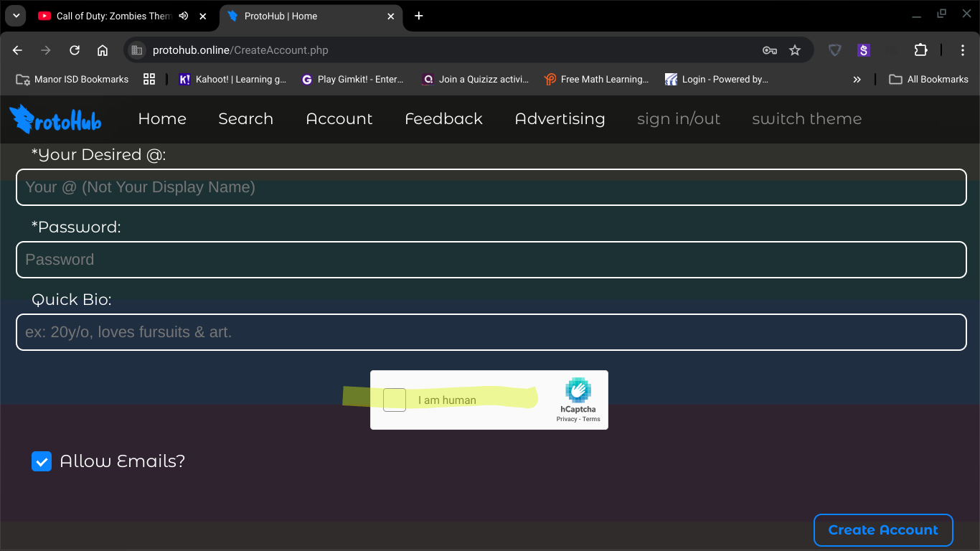Open the Extensions puzzle piece icon
This screenshot has width=980, height=551.
(x=920, y=50)
